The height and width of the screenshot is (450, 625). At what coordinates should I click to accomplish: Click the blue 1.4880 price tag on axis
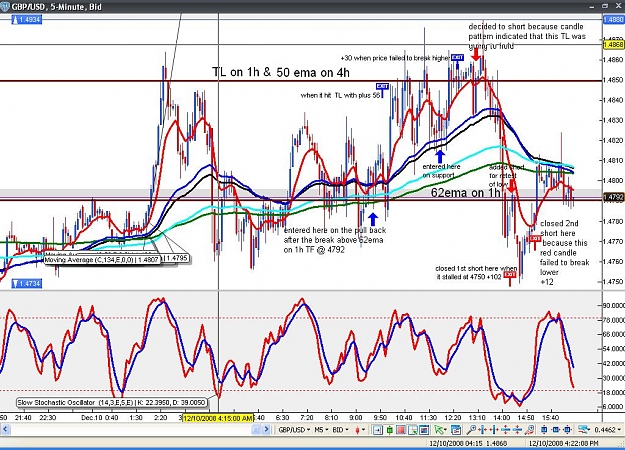click(x=613, y=19)
